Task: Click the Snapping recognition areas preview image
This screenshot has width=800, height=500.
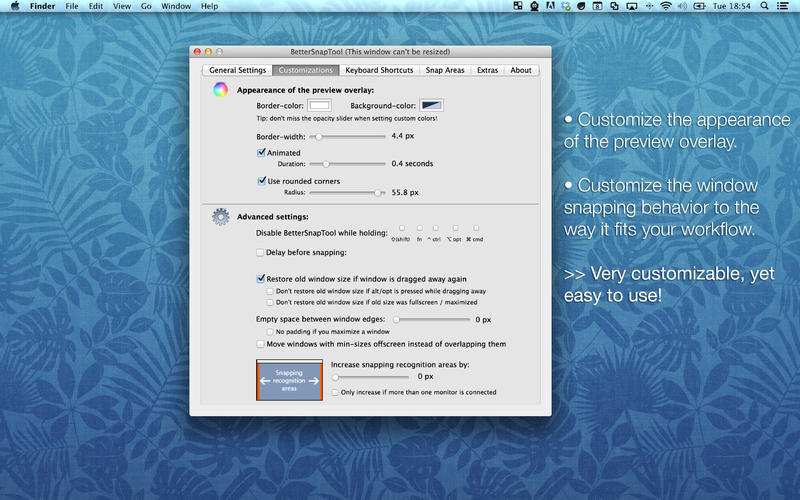Action: pos(289,380)
